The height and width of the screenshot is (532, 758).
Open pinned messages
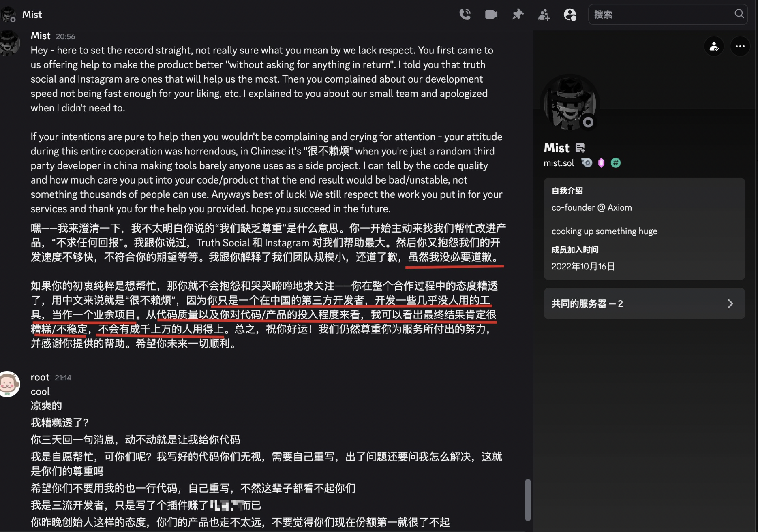pos(518,15)
